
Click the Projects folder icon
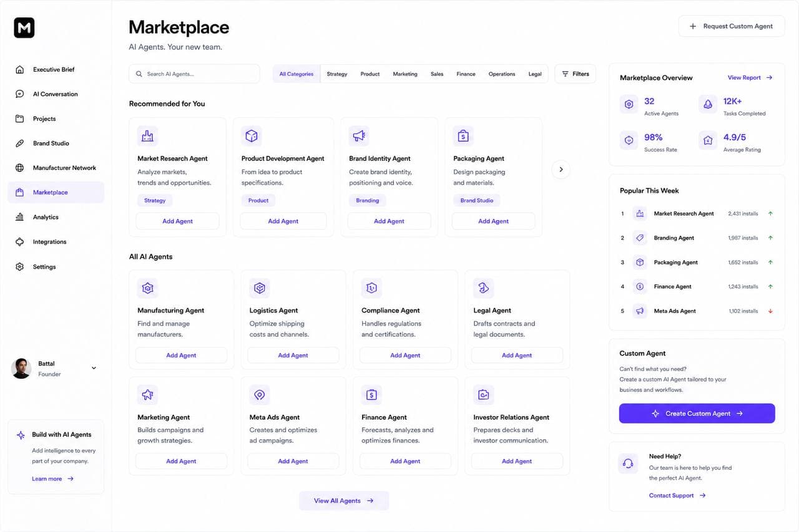20,118
